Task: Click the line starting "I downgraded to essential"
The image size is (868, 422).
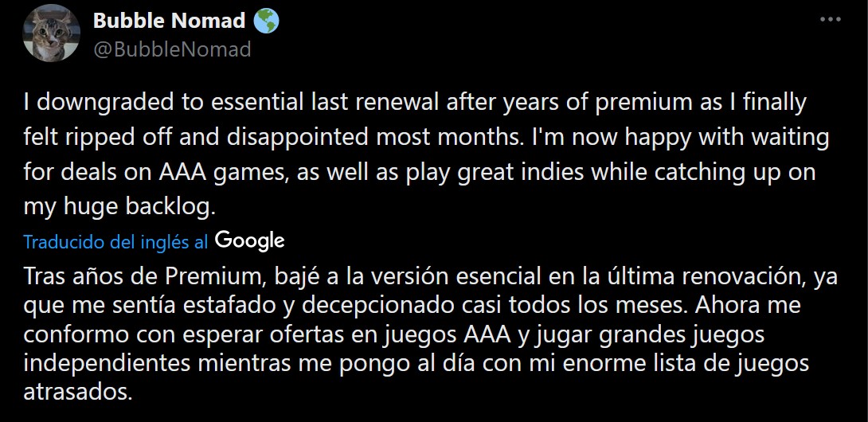Action: tap(415, 103)
